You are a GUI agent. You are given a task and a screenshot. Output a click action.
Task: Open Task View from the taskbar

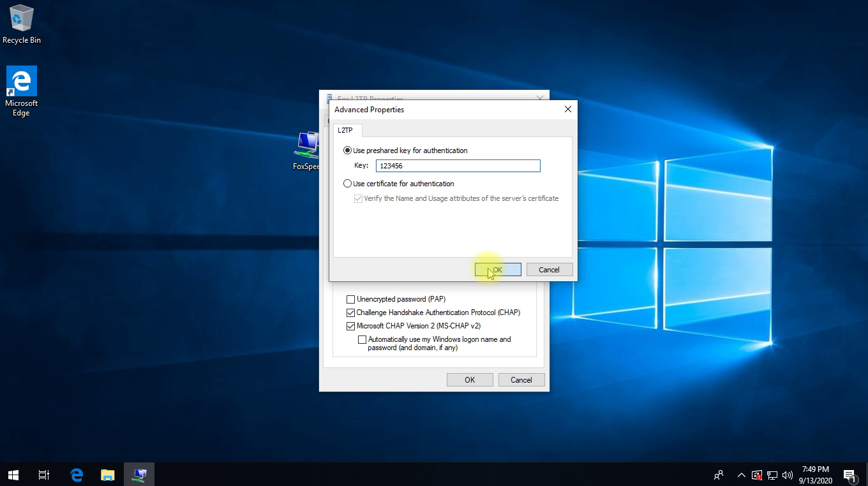click(44, 475)
